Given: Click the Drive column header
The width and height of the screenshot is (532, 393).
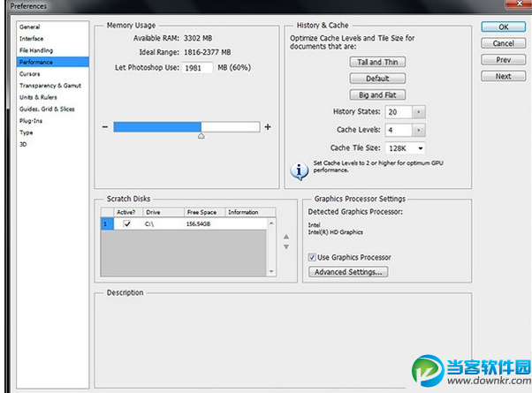Looking at the screenshot, I should pyautogui.click(x=163, y=212).
